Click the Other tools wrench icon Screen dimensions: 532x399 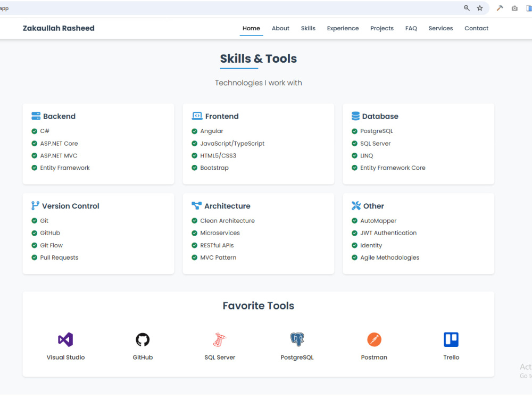click(x=356, y=205)
